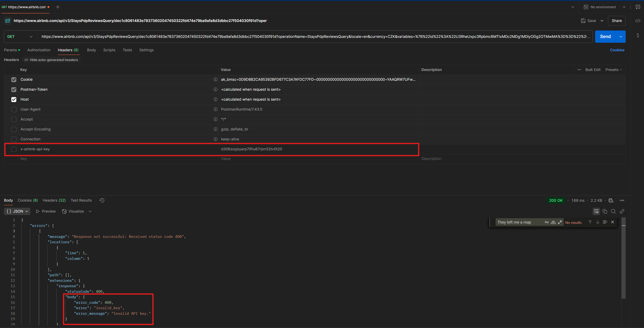Viewport: 644px width, 328px height.
Task: Enable the Accept-Encoding header
Action: pyautogui.click(x=14, y=129)
